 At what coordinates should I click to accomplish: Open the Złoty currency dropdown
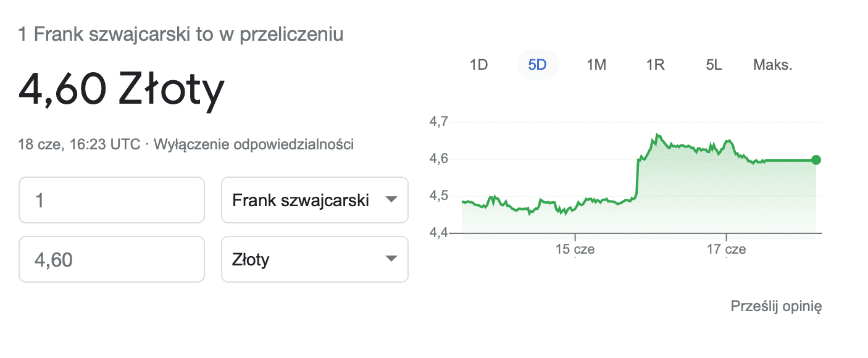(x=315, y=259)
